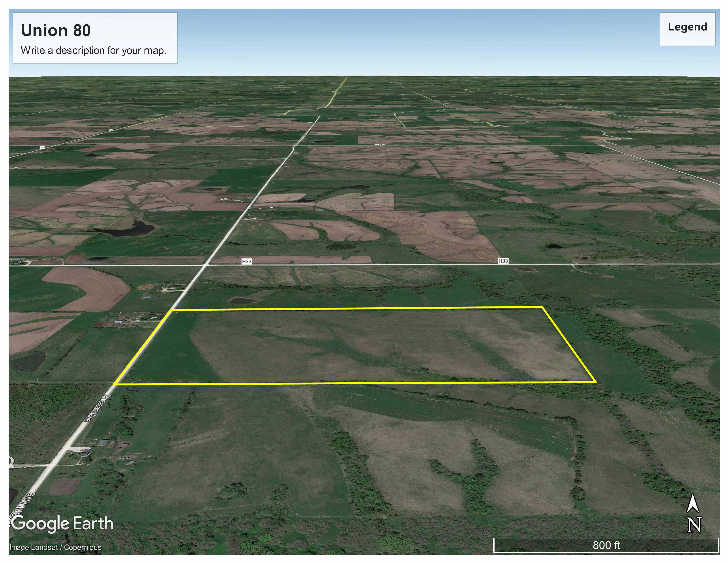The height and width of the screenshot is (563, 728).
Task: Click the lower P53 road shield
Action: pyautogui.click(x=42, y=147)
